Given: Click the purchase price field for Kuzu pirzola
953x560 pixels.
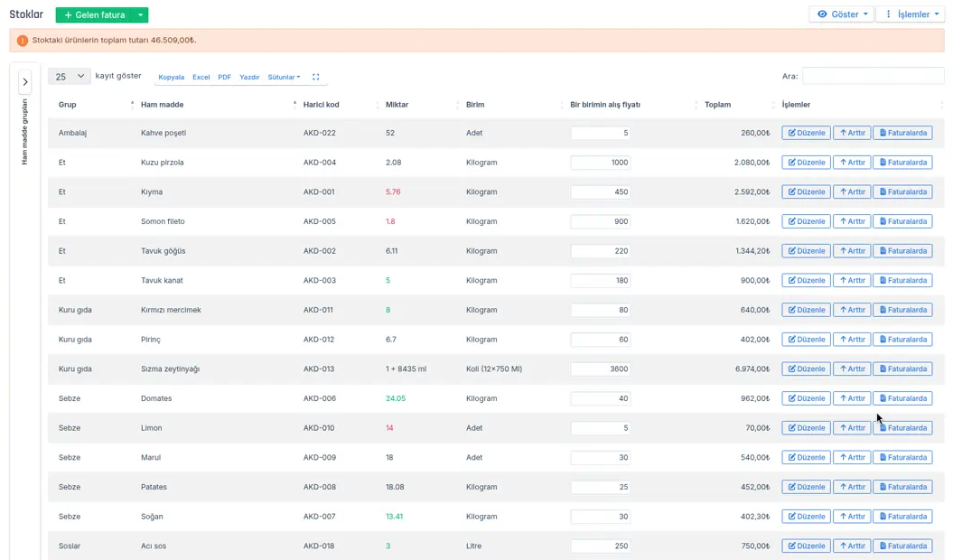Looking at the screenshot, I should (x=600, y=163).
